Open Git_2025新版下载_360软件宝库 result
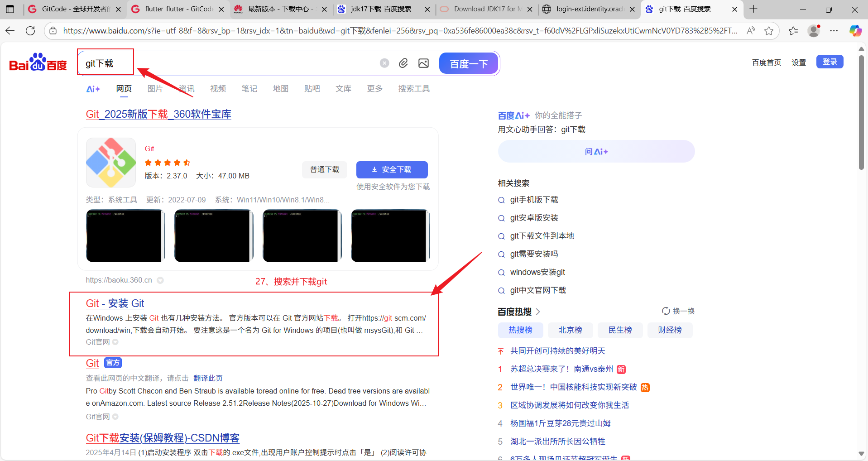This screenshot has width=868, height=461. [158, 114]
